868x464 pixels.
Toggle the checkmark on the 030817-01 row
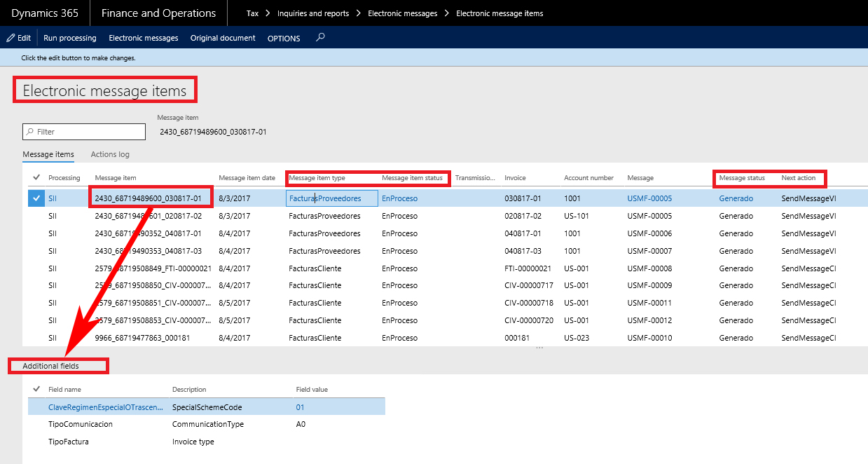pyautogui.click(x=36, y=198)
